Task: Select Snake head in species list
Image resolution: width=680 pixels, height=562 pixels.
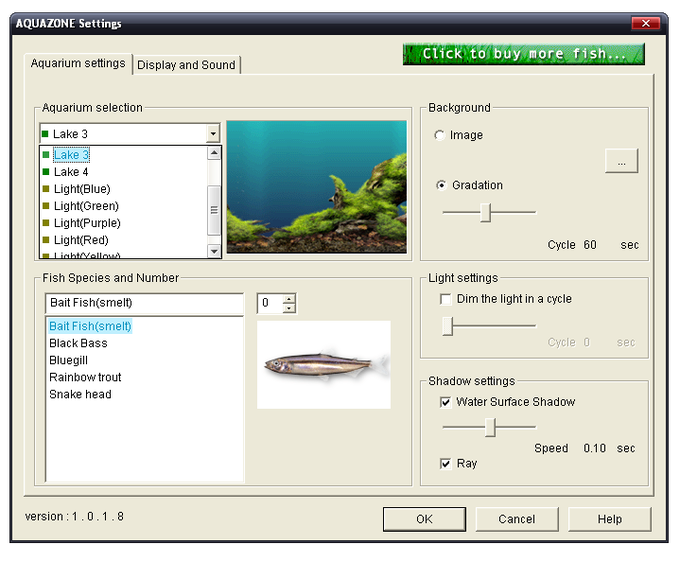Action: click(x=80, y=394)
